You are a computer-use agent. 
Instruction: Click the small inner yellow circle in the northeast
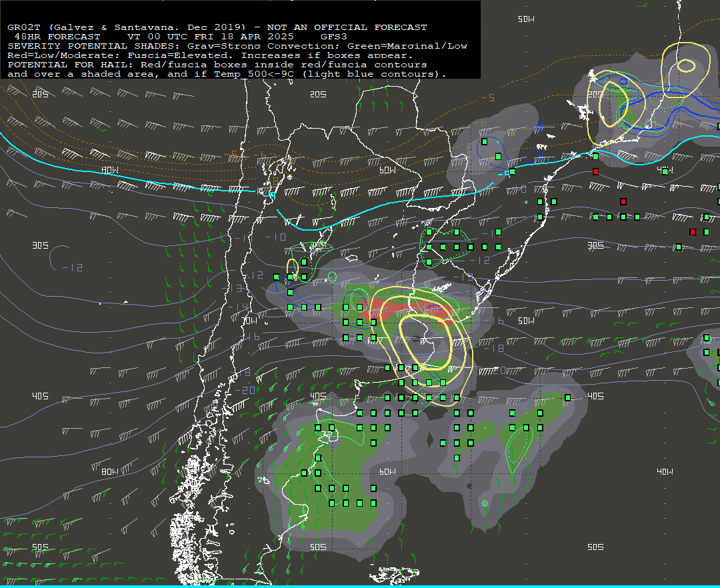tap(687, 65)
